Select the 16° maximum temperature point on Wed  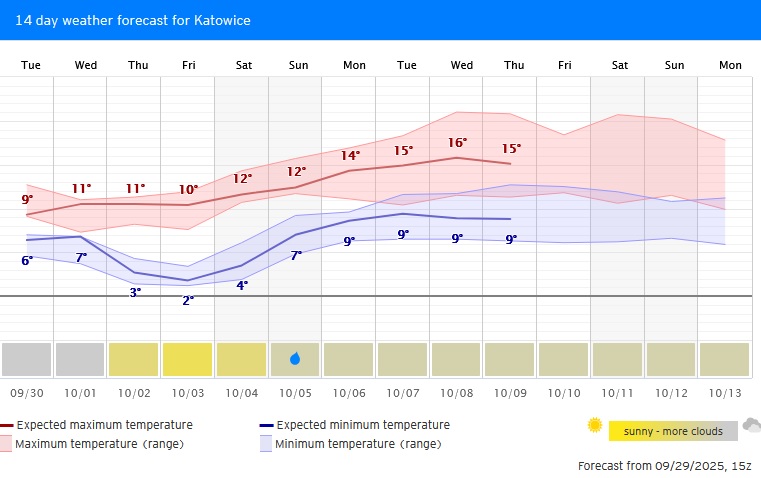457,157
